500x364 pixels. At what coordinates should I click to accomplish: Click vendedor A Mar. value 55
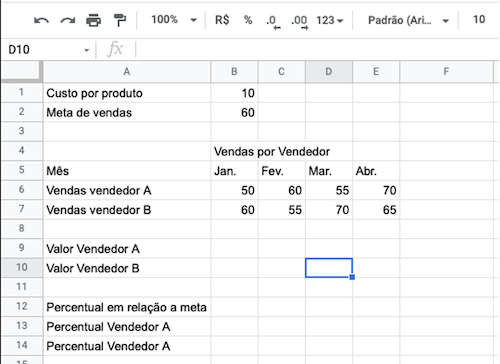click(329, 190)
